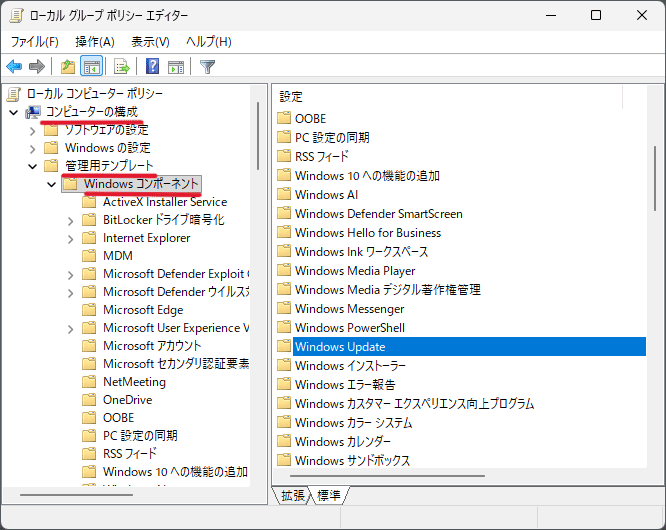
Task: Switch to the 標準 tab
Action: point(329,495)
